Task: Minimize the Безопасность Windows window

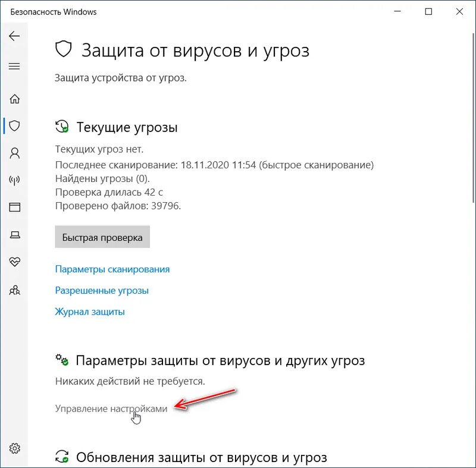Action: [x=397, y=11]
